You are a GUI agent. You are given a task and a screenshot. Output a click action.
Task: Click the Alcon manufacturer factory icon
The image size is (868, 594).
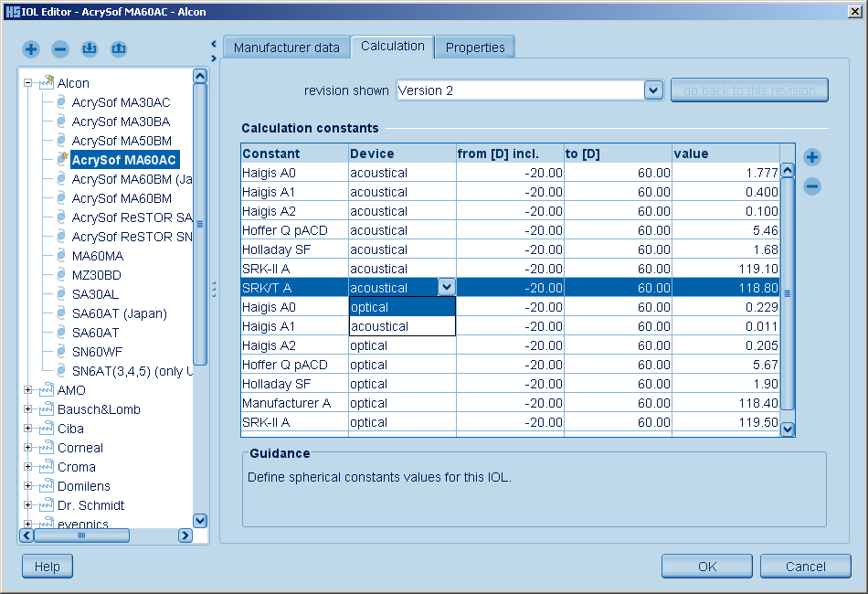[x=46, y=83]
